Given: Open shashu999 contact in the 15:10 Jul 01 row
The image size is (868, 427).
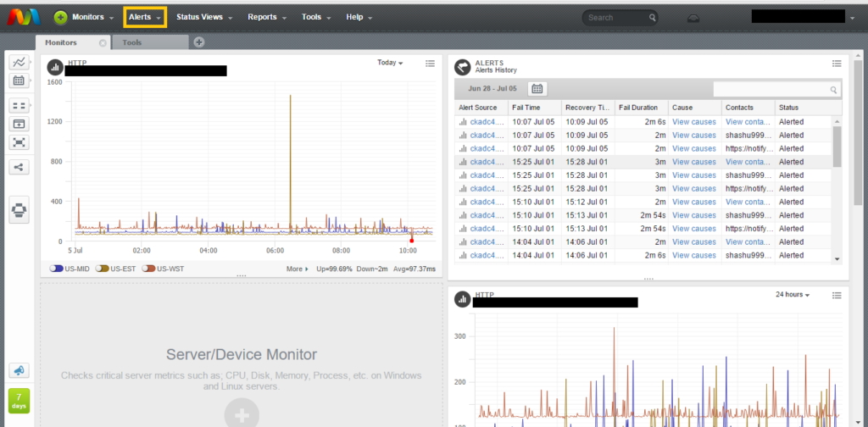Looking at the screenshot, I should [x=748, y=215].
